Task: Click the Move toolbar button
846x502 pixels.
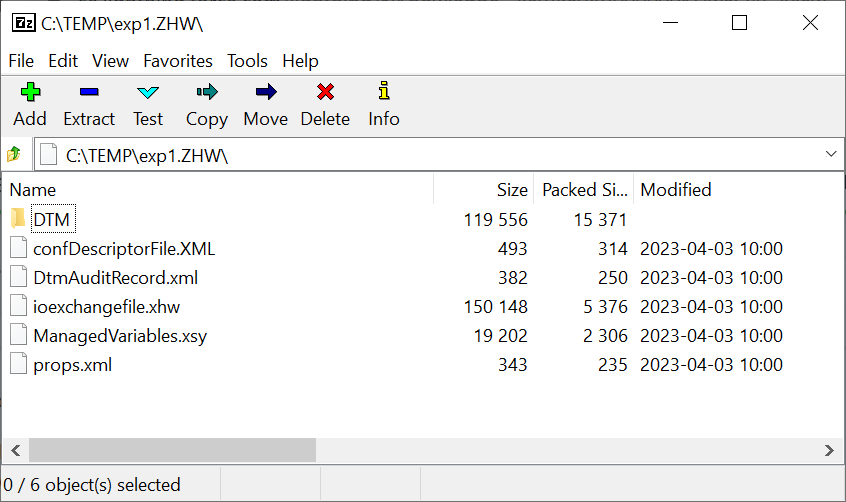Action: point(265,105)
